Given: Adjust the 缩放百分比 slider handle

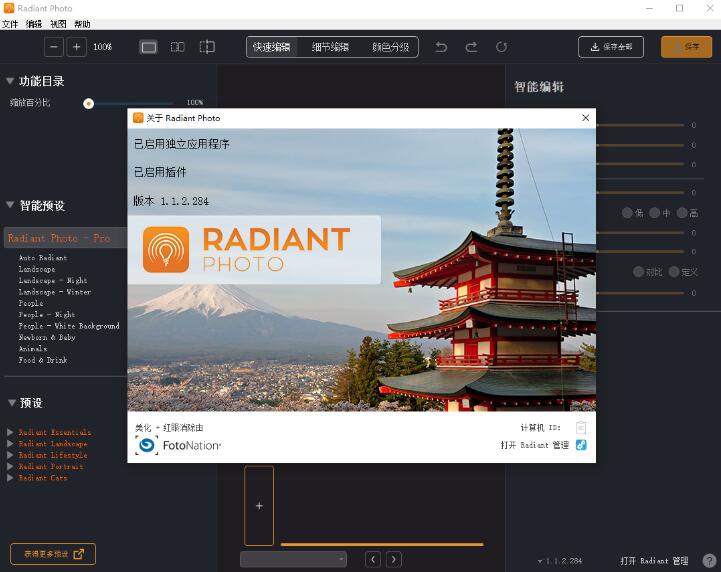Looking at the screenshot, I should pyautogui.click(x=89, y=103).
